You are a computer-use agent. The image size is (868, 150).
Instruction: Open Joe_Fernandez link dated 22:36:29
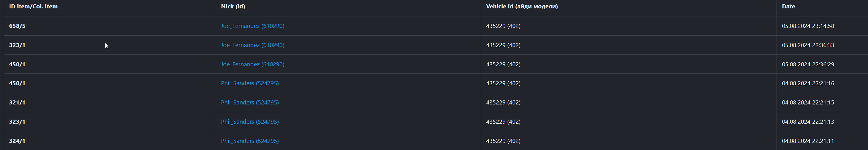(x=252, y=64)
